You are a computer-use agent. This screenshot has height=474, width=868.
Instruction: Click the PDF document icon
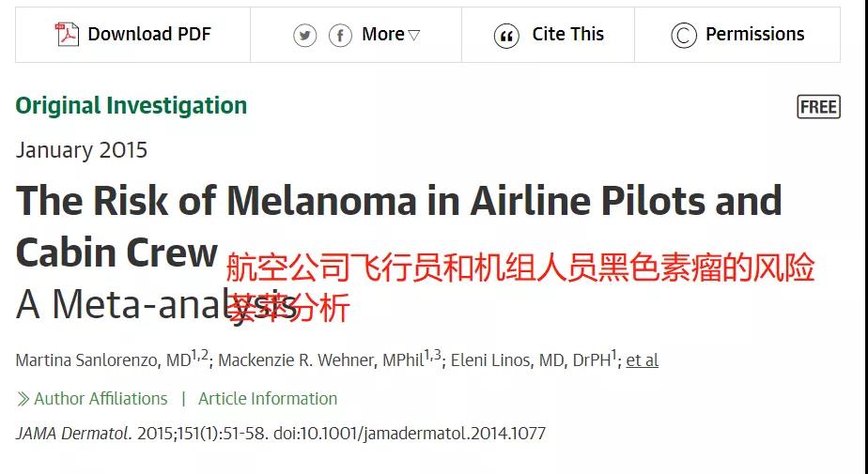pyautogui.click(x=67, y=34)
